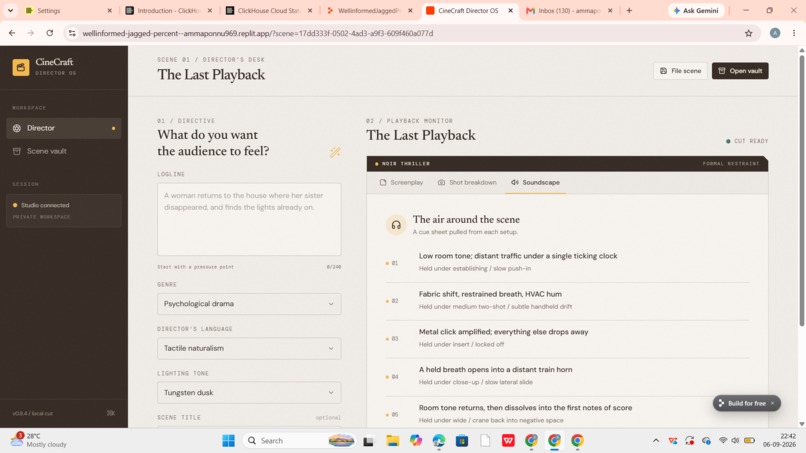This screenshot has height=453, width=806.
Task: Click the Studio connected status card
Action: click(x=64, y=210)
